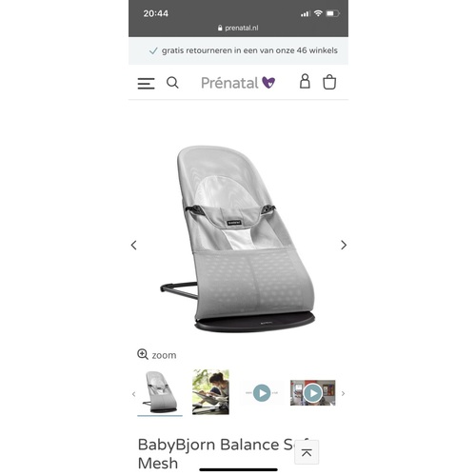Show previous product image with left arrow
Image resolution: width=476 pixels, height=476 pixels.
tap(133, 245)
